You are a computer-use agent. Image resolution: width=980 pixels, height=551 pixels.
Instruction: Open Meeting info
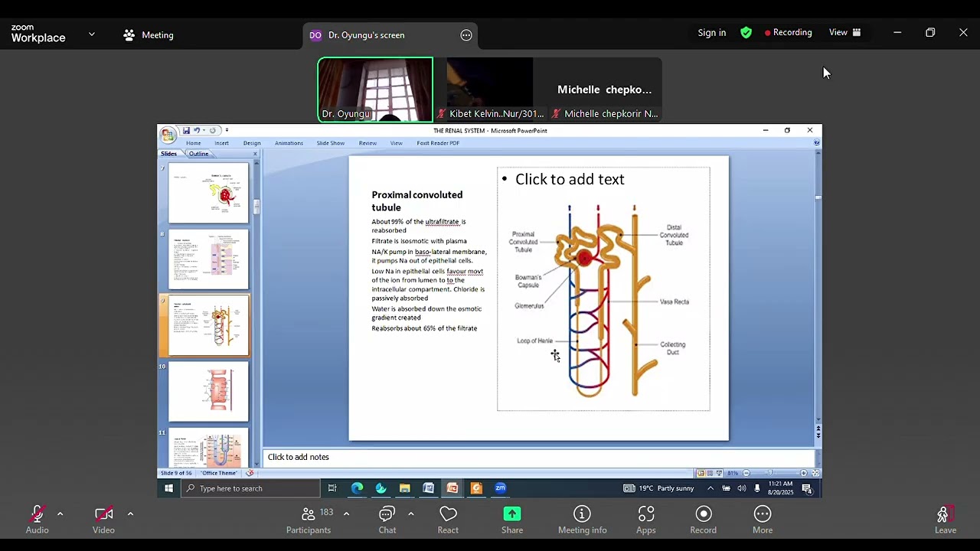coord(582,520)
